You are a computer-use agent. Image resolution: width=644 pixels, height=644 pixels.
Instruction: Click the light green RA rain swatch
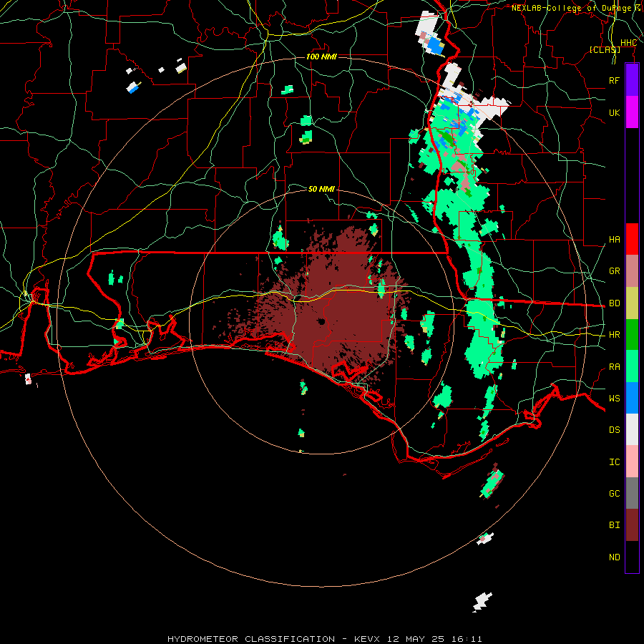632,366
